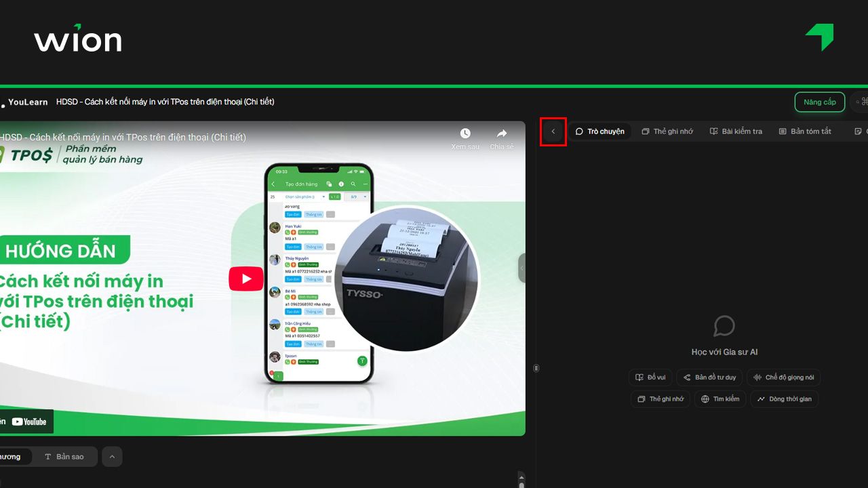Select the Trò chuyện tab

click(x=601, y=131)
